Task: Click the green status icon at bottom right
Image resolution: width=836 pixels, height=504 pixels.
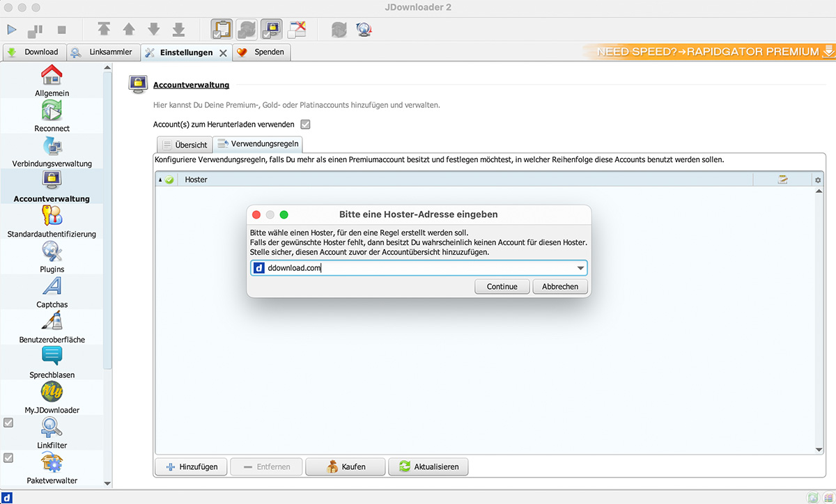Action: pyautogui.click(x=813, y=497)
